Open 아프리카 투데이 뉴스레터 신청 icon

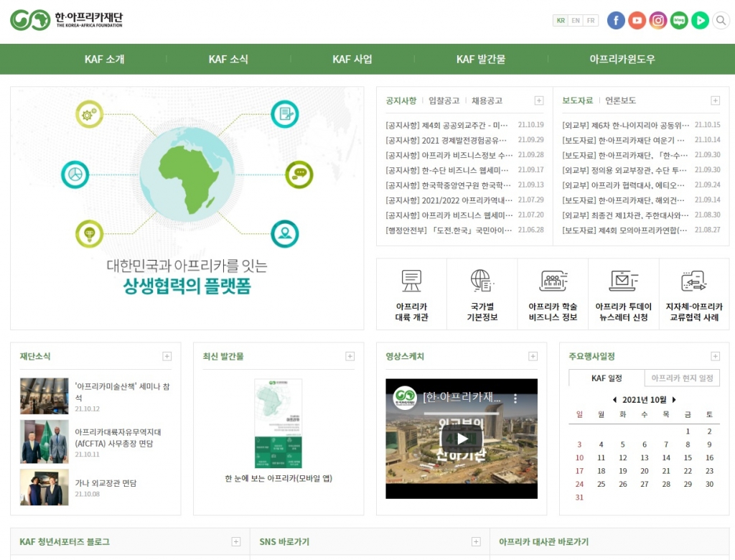pyautogui.click(x=623, y=295)
